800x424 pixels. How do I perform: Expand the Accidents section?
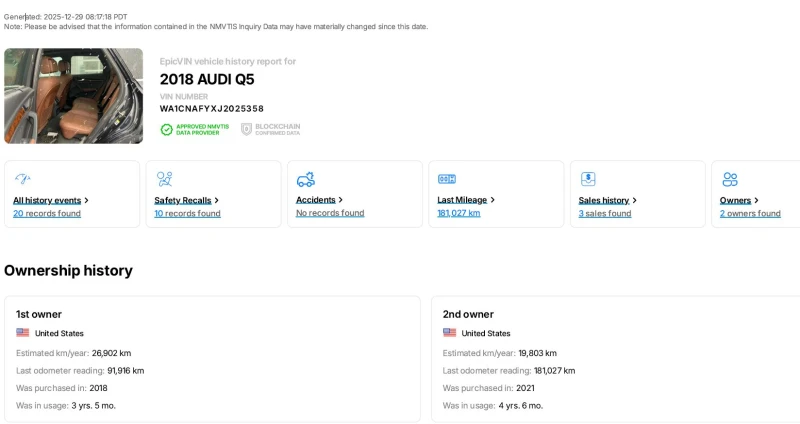click(x=319, y=200)
